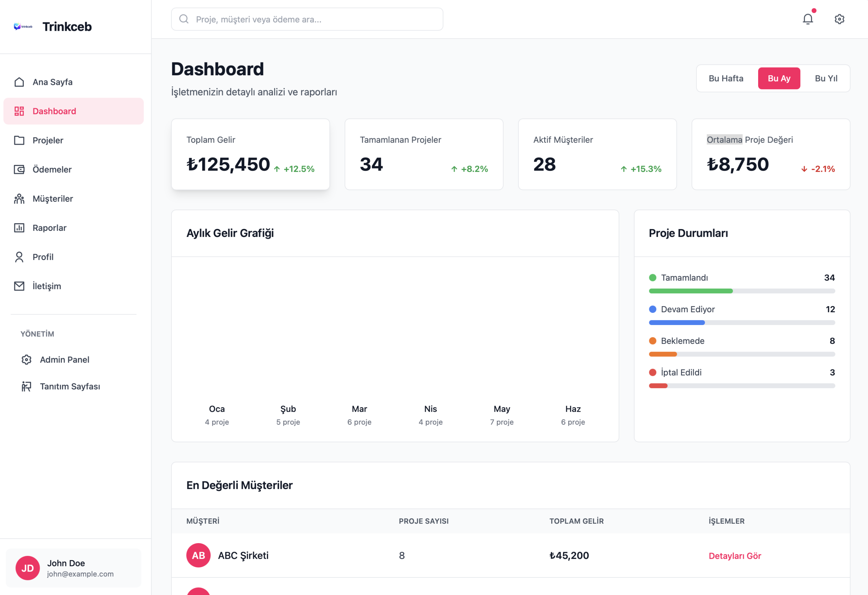Click the ABC Şirketi avatar badge
868x595 pixels.
point(198,555)
